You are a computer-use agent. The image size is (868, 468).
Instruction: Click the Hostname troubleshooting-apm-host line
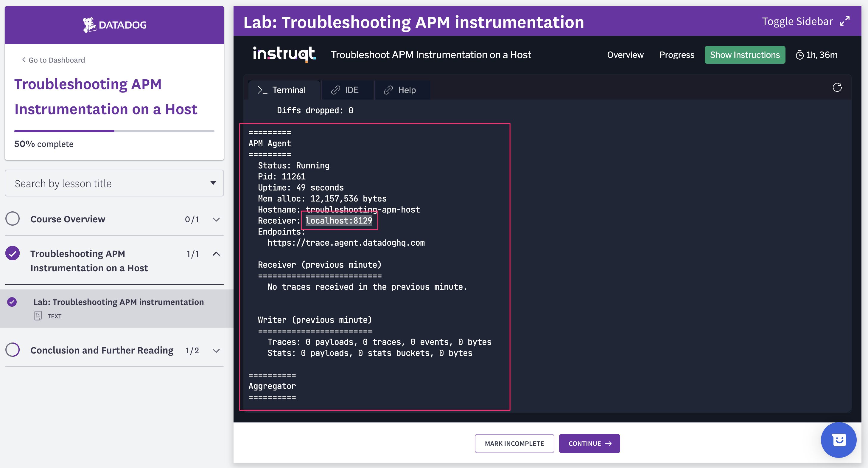point(339,210)
